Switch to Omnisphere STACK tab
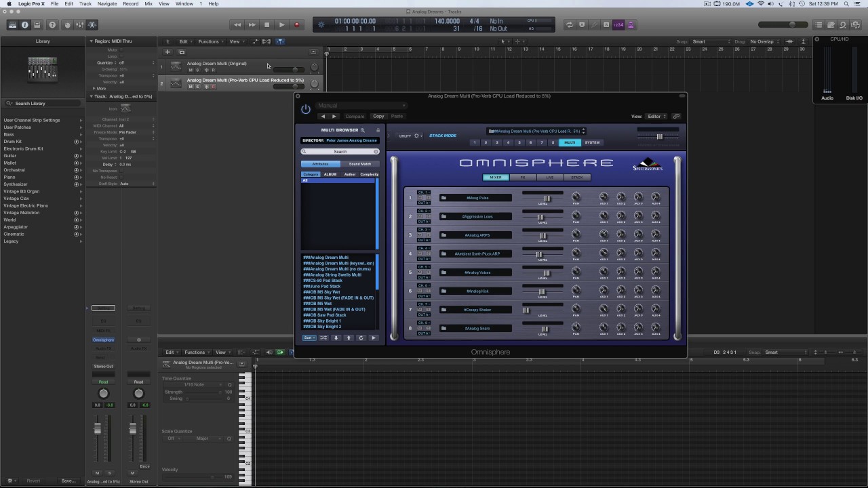 coord(577,178)
